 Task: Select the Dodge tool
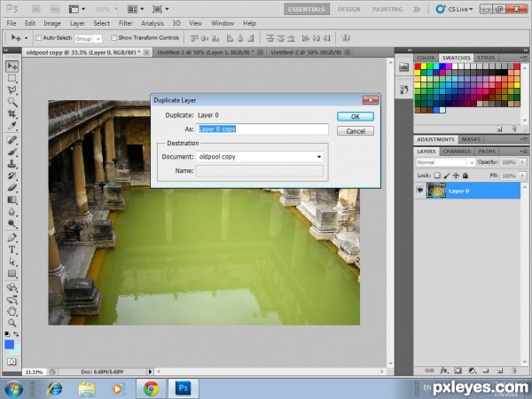[12, 223]
